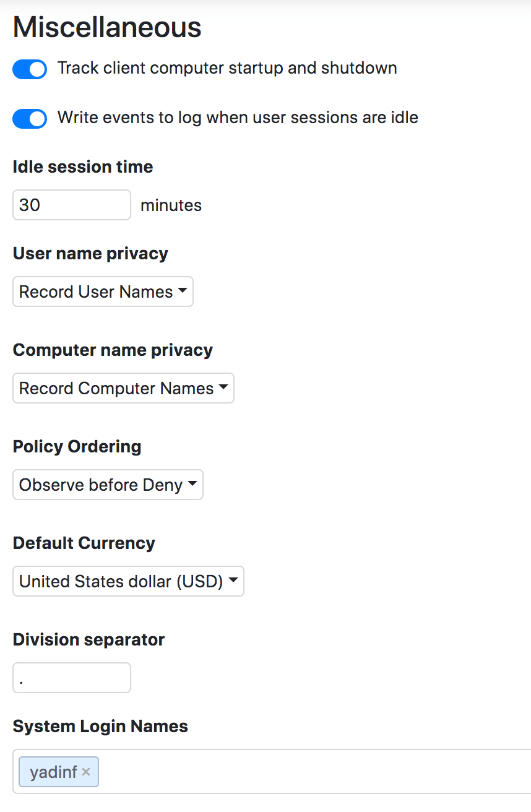Click inside the Idle session time field
The height and width of the screenshot is (812, 531).
(x=71, y=205)
